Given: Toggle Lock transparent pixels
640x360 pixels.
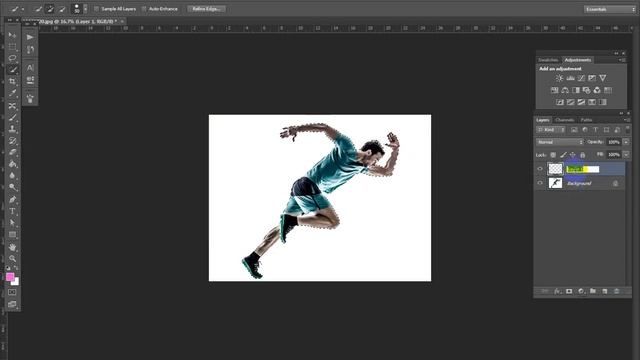Looking at the screenshot, I should (x=553, y=155).
